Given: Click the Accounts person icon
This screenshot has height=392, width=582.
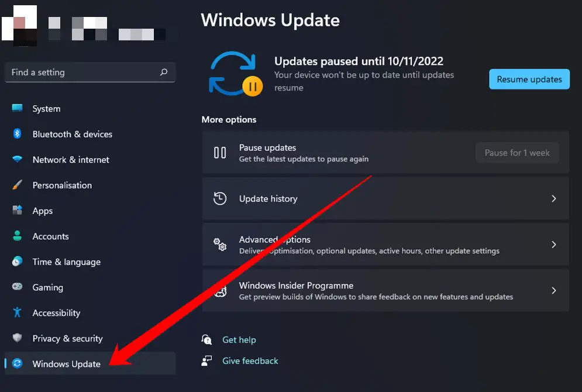Looking at the screenshot, I should point(17,236).
